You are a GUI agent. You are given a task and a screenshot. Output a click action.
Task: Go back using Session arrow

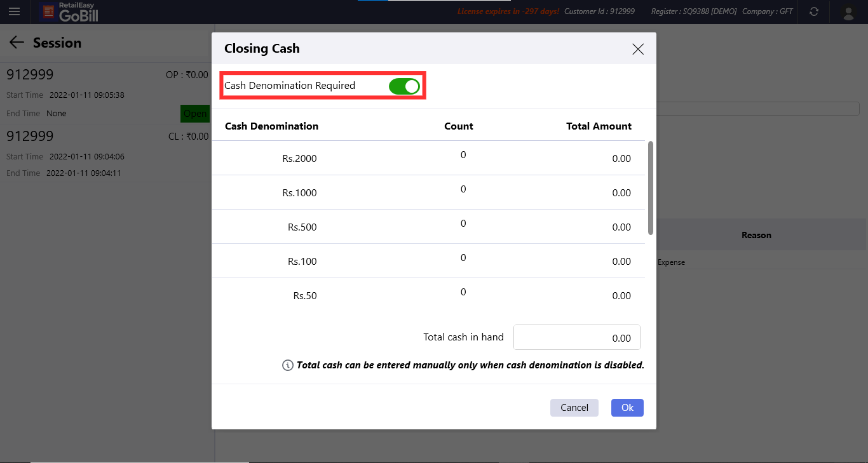(x=17, y=43)
